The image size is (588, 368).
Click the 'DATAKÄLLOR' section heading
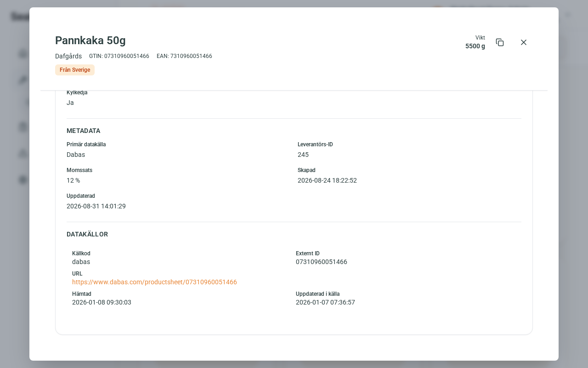(87, 234)
